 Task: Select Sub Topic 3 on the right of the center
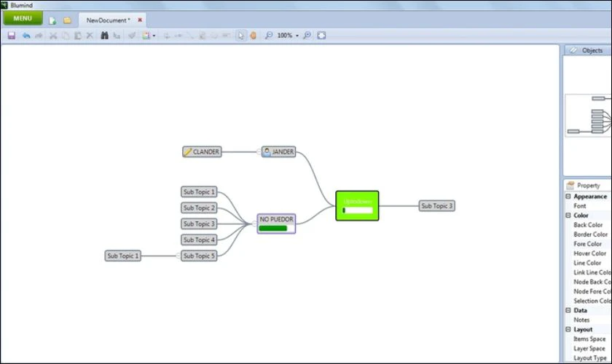[436, 205]
